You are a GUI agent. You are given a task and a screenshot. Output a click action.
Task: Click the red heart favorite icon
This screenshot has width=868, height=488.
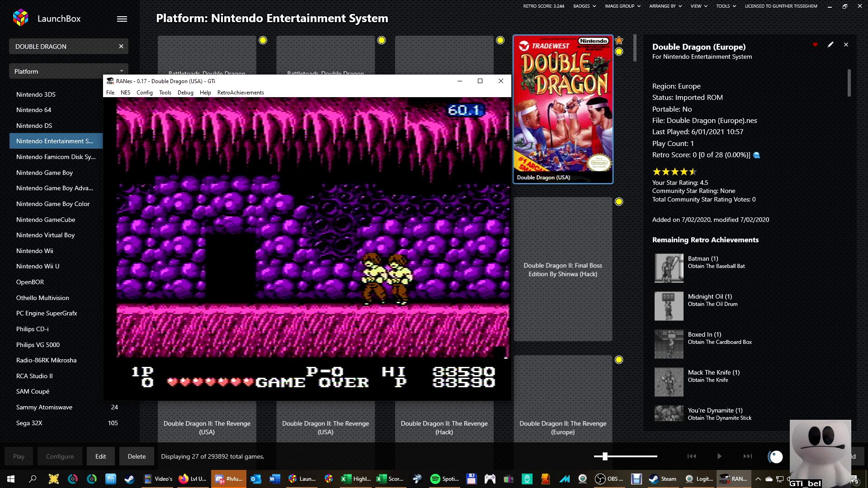click(815, 45)
